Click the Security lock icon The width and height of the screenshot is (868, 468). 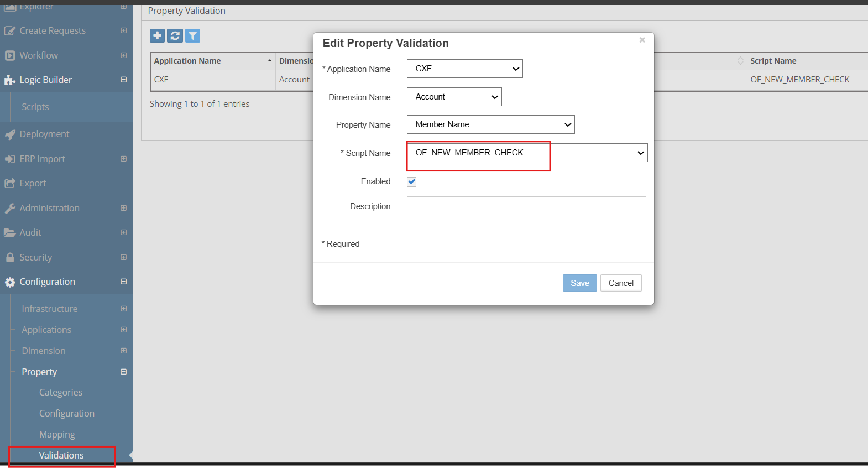tap(9, 257)
